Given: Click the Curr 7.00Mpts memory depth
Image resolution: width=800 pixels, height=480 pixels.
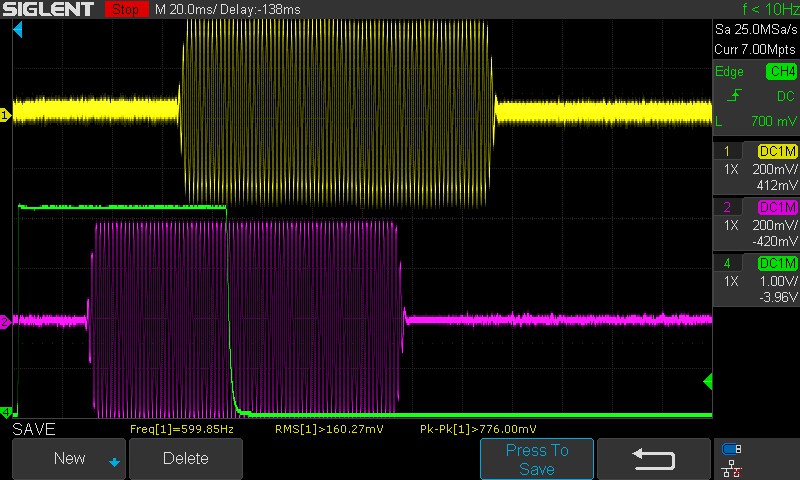Looking at the screenshot, I should tap(755, 49).
